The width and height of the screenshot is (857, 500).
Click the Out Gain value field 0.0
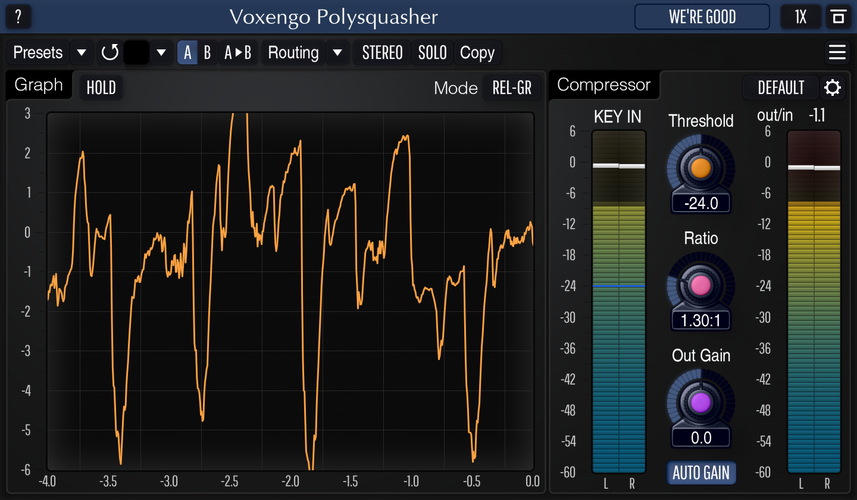(701, 438)
